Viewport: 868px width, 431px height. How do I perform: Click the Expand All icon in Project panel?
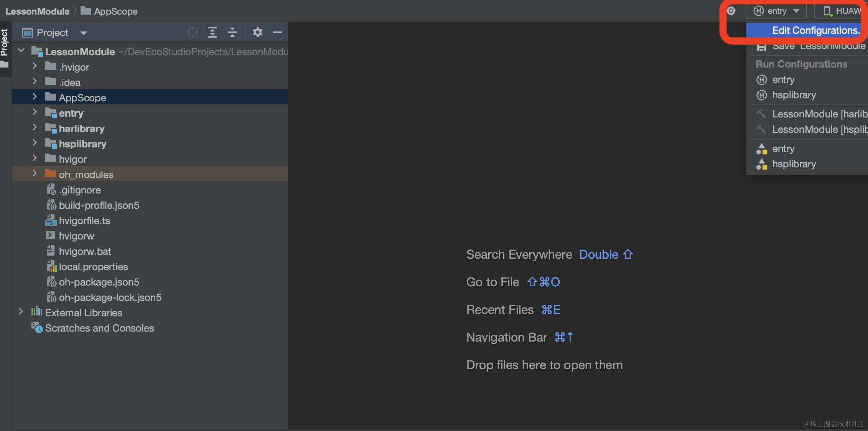coord(212,33)
